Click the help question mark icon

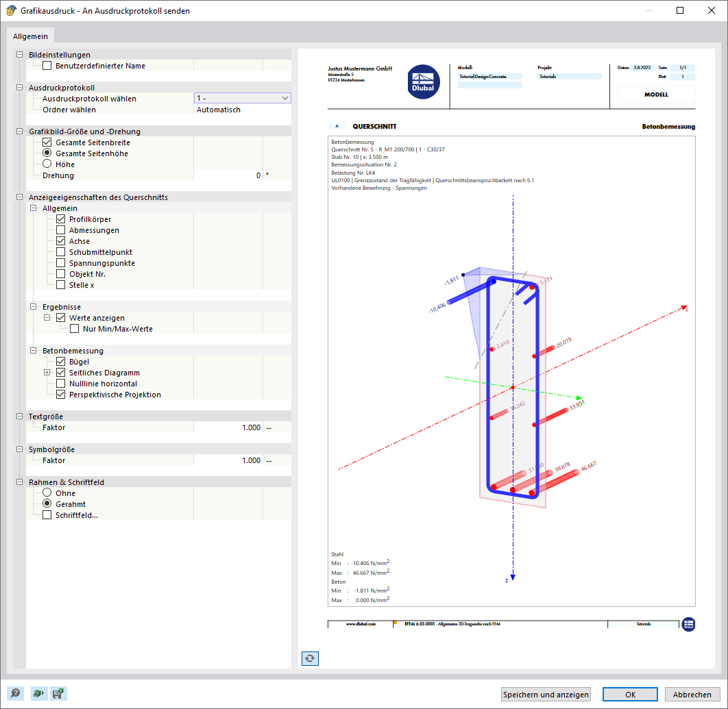pos(15,693)
